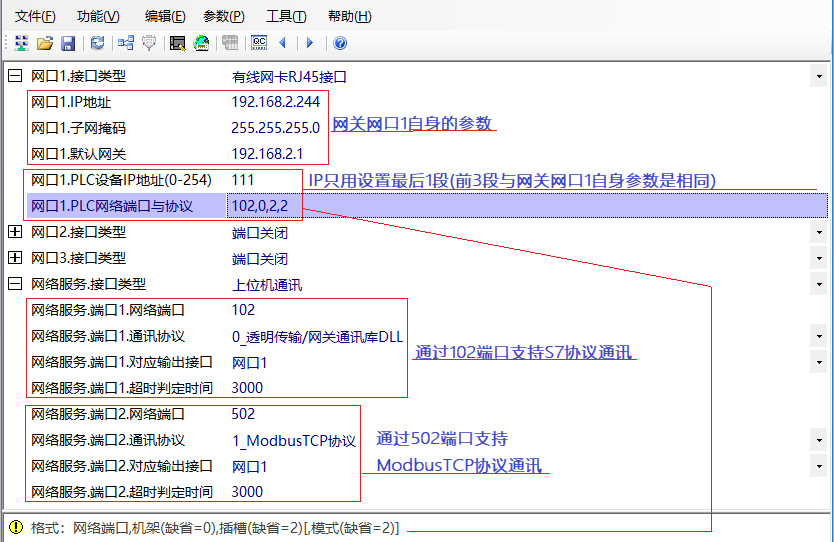Viewport: 834px width, 542px height.
Task: Click the 网口1.PLC网络端口与协议 value field
Action: tap(256, 206)
